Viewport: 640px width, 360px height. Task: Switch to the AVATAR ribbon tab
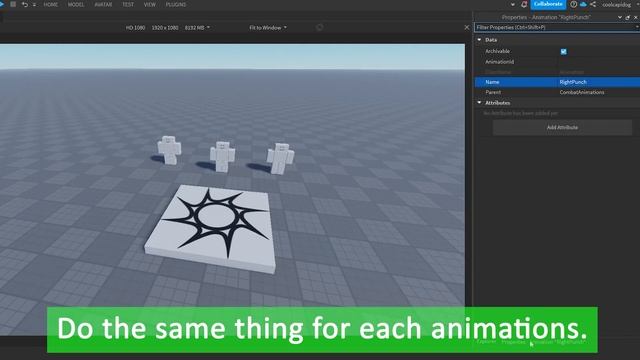pos(103,4)
